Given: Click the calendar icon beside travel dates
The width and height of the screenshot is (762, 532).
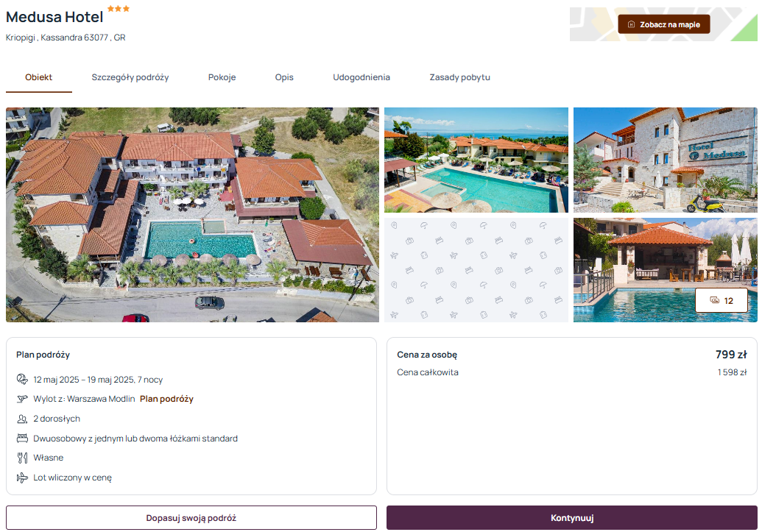Looking at the screenshot, I should pyautogui.click(x=22, y=379).
